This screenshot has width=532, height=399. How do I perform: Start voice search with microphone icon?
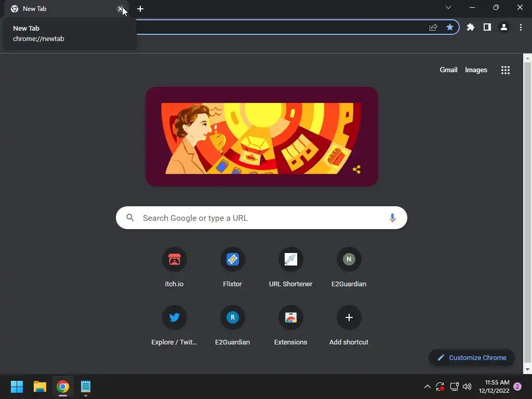392,218
